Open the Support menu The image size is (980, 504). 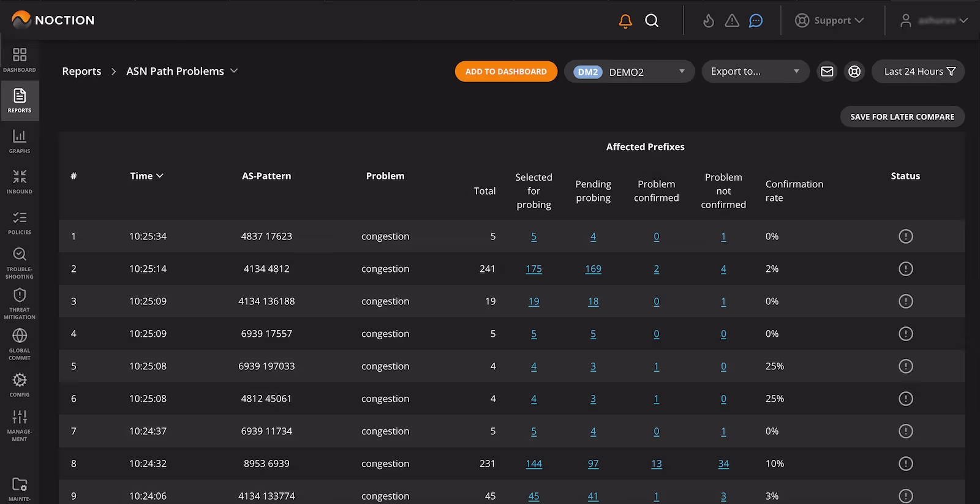(x=829, y=21)
